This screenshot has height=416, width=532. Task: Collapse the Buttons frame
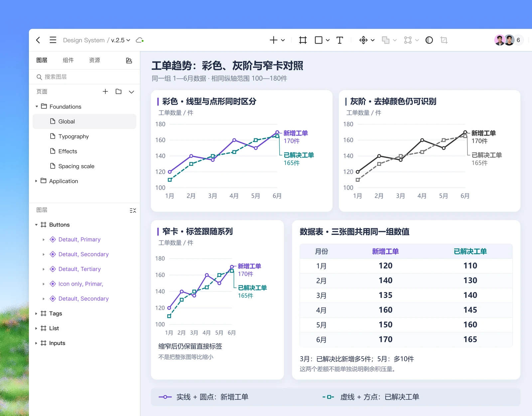36,225
